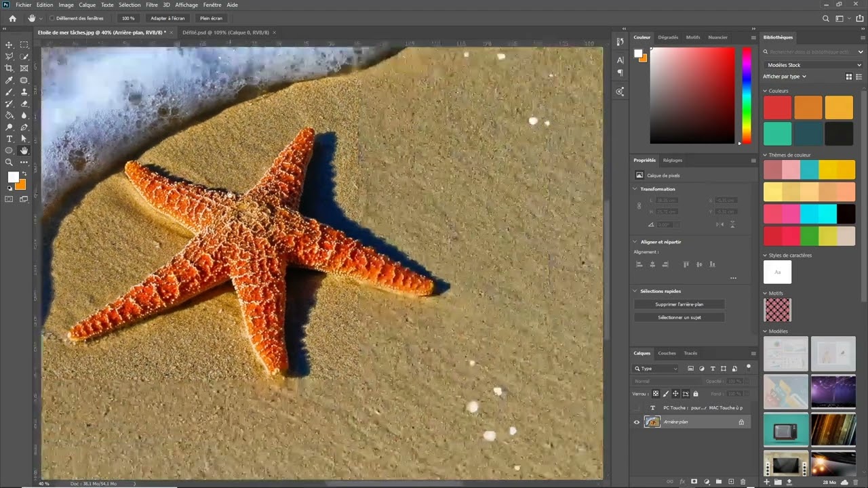Click the 100 % zoom button

coord(128,18)
